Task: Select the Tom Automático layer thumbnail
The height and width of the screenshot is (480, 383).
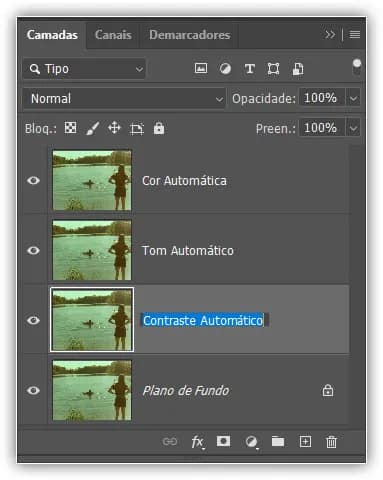Action: 92,250
